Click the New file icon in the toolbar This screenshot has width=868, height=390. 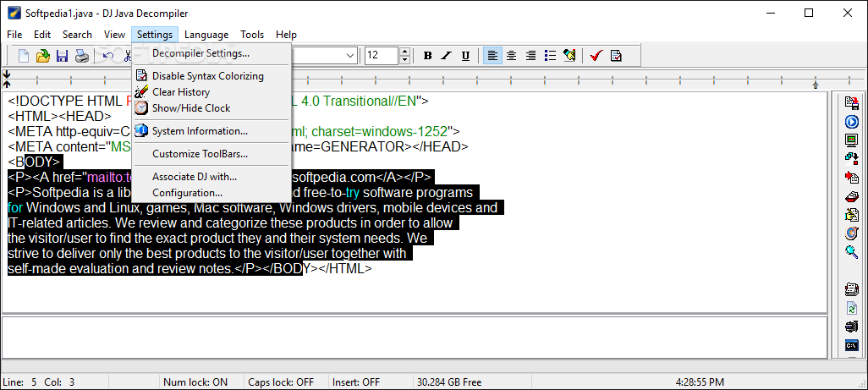(24, 55)
